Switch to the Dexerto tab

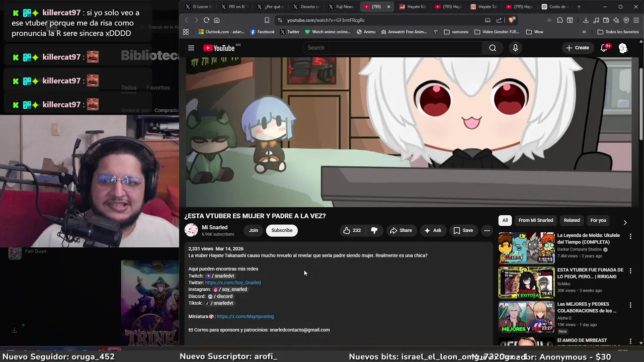click(306, 7)
